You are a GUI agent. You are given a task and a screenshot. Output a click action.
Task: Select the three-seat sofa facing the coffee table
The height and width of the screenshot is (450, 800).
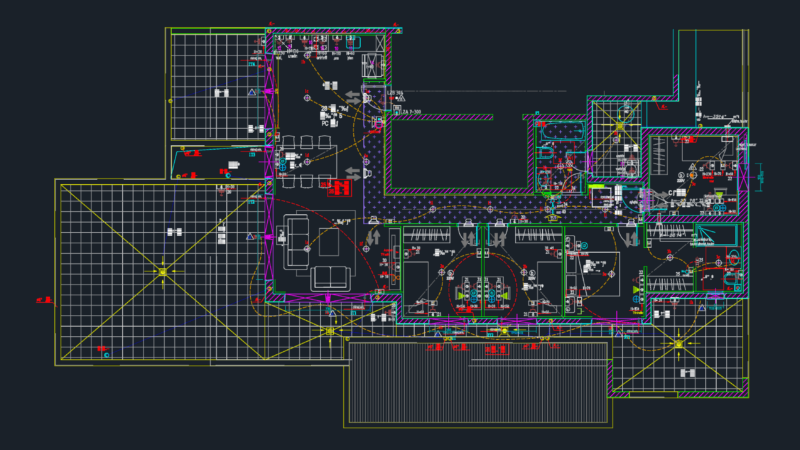click(x=296, y=242)
